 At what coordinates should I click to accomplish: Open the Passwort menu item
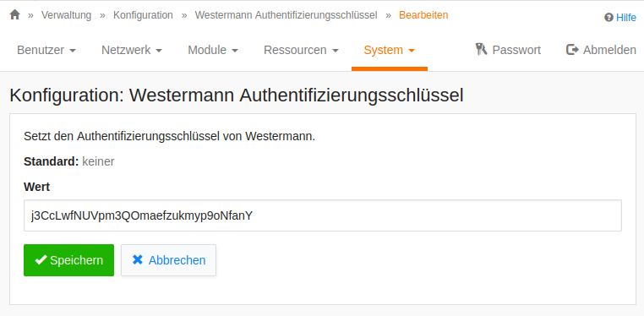[x=508, y=50]
